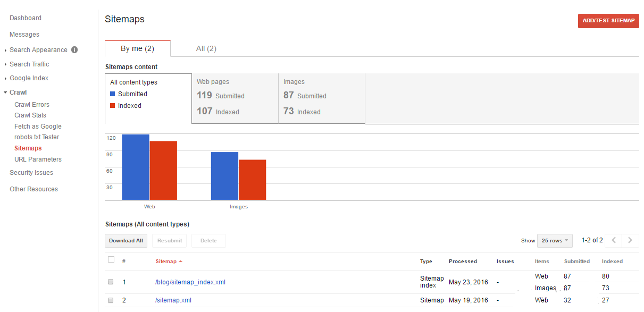The width and height of the screenshot is (644, 312).
Task: Click the blue Submitted legend swatch
Action: pos(113,94)
